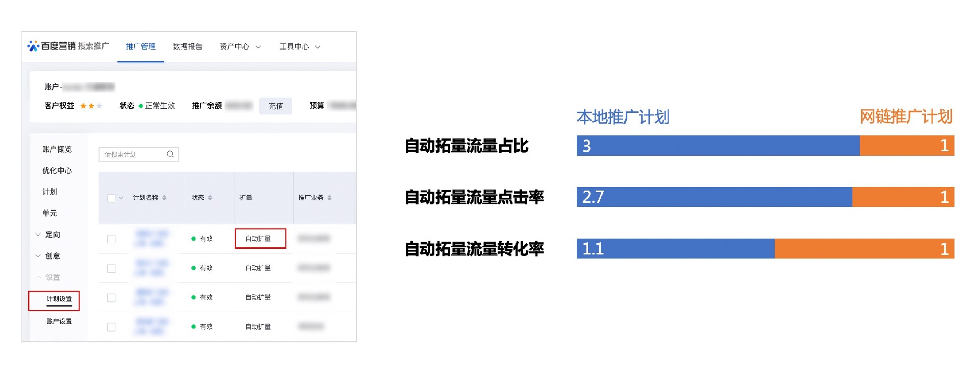Check the first plan row checkbox

tap(111, 239)
